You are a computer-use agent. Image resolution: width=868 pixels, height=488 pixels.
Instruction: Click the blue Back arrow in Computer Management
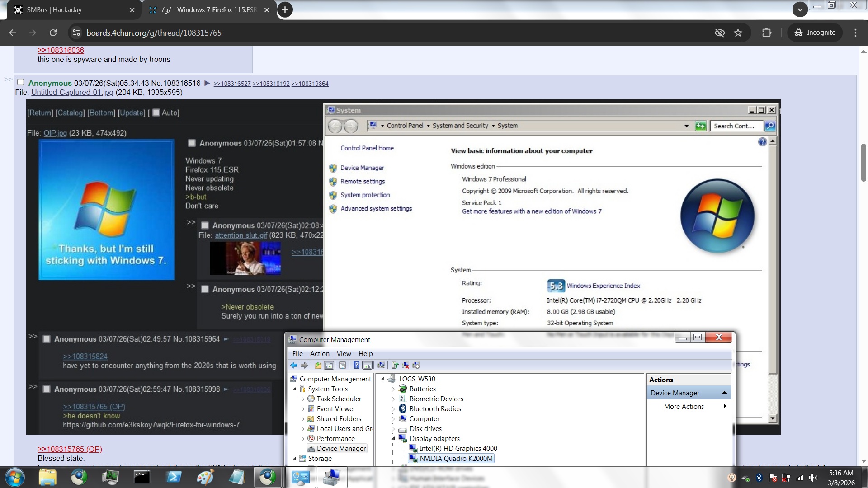point(294,365)
